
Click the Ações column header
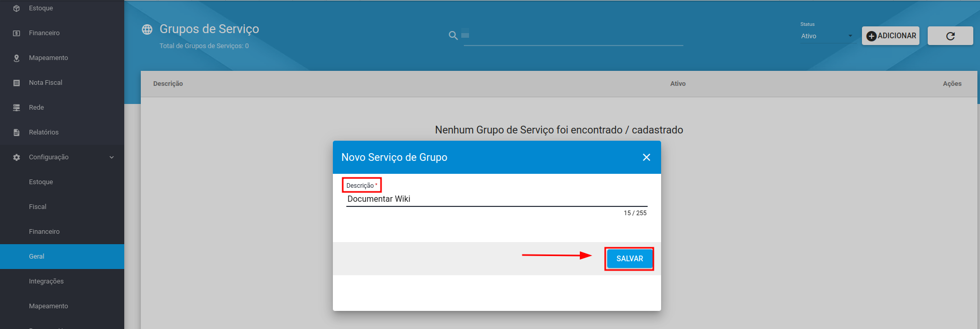pyautogui.click(x=952, y=84)
